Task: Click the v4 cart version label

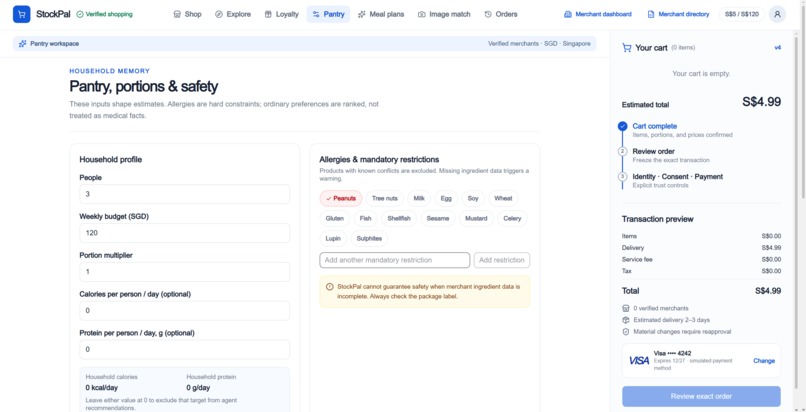Action: (778, 47)
